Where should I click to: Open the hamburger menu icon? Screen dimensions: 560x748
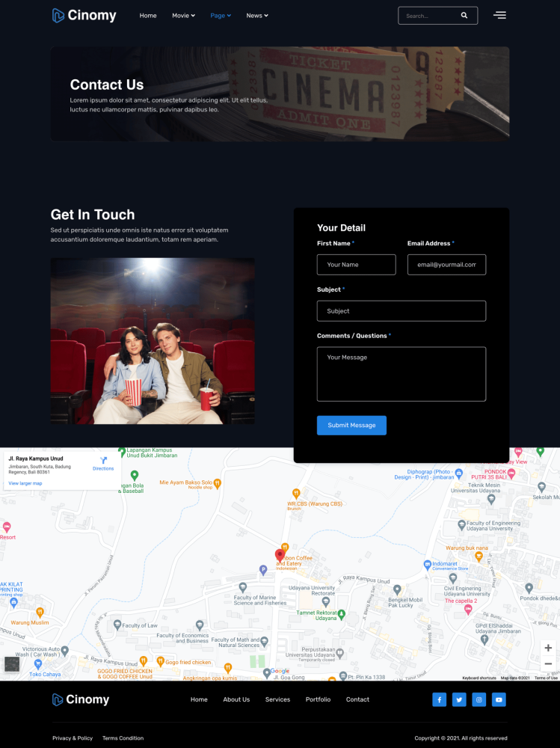coord(499,15)
